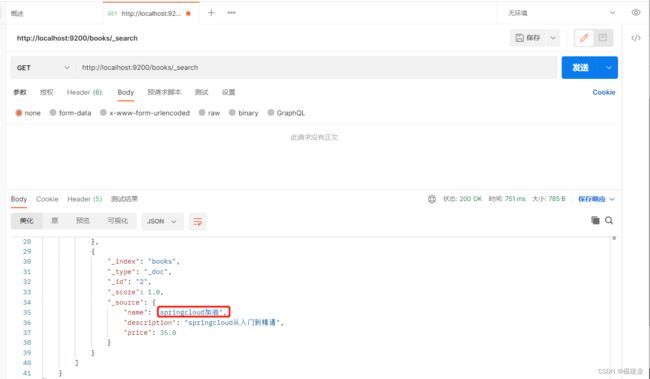
Task: Switch to edit mode pencil icon
Action: point(584,38)
